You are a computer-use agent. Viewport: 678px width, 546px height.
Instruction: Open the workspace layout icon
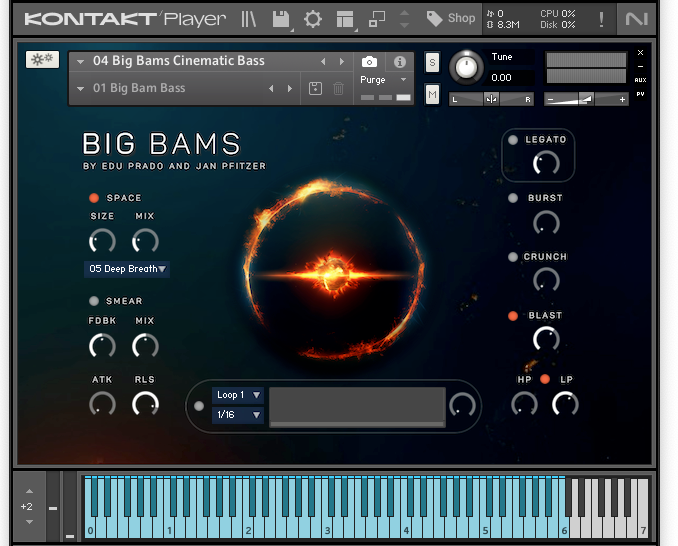click(345, 18)
